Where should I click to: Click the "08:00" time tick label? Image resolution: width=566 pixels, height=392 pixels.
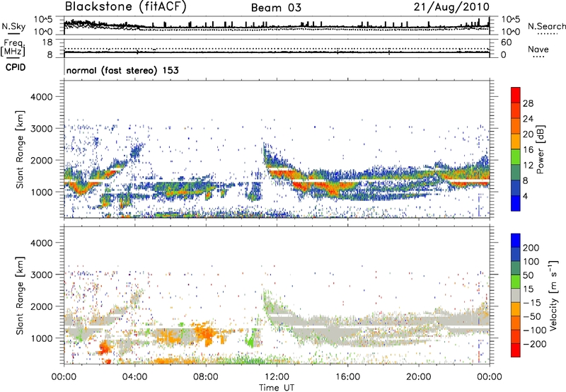206,377
